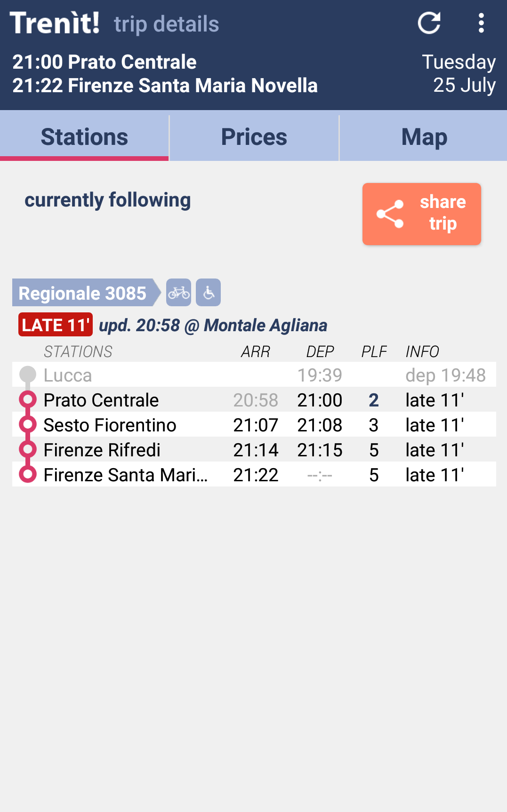507x812 pixels.
Task: Tap Prato Centrale pink stop marker
Action: [x=28, y=400]
